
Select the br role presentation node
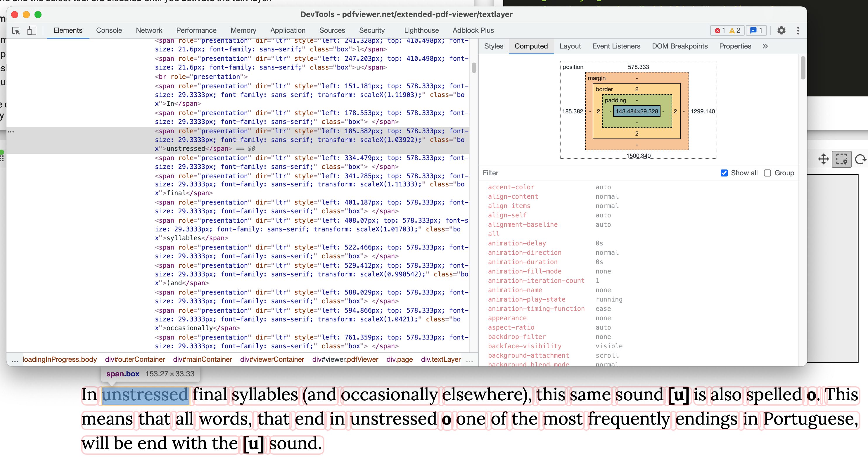[201, 77]
